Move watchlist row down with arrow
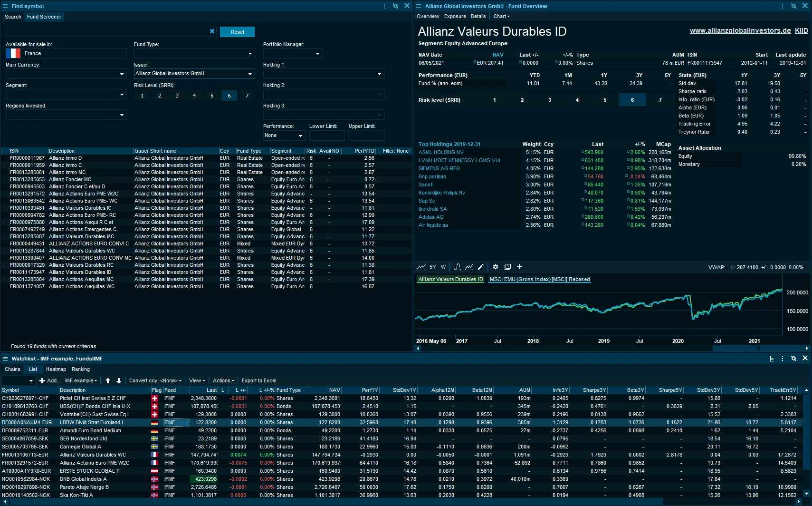812x506 pixels. (119, 380)
